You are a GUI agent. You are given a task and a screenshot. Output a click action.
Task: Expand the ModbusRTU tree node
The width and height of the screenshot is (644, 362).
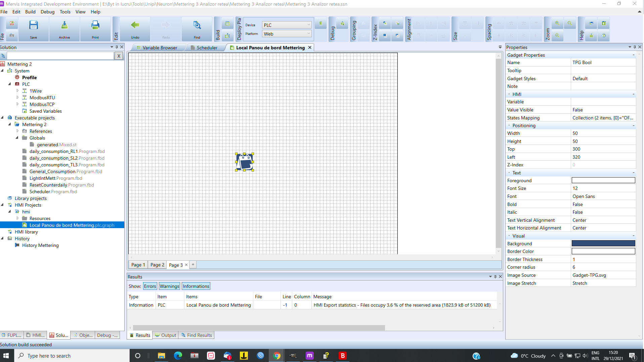18,97
